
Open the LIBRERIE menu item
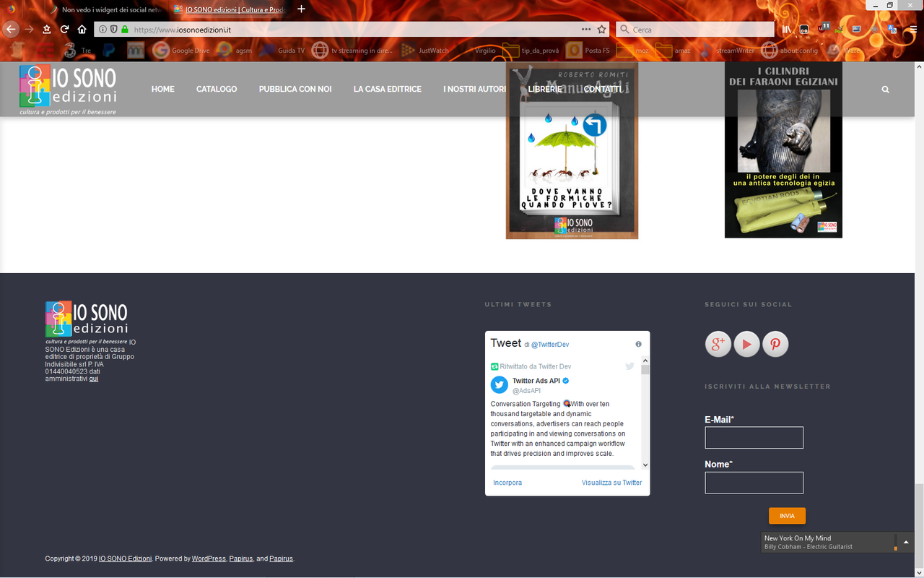545,89
